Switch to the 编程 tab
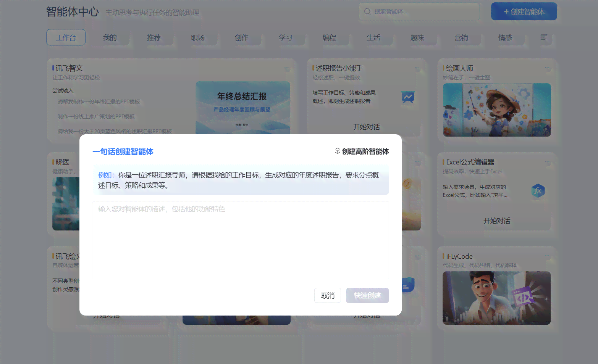Screen dimensions: 598x364 pos(329,37)
